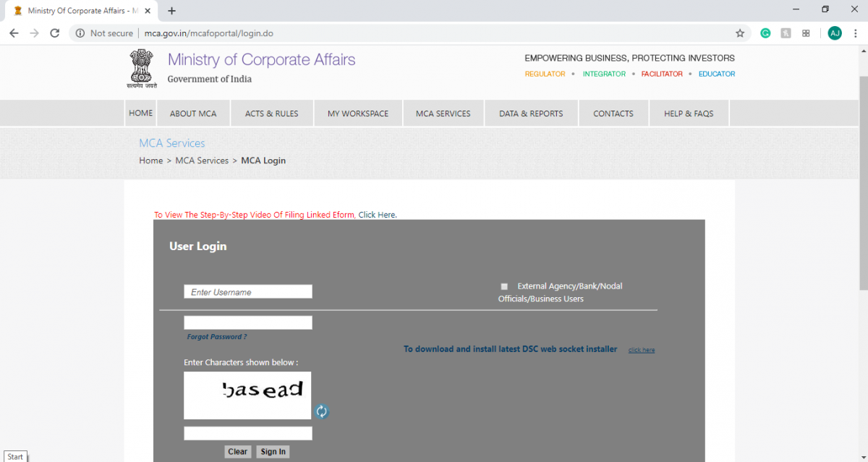Bookmark this page with the star icon
This screenshot has height=462, width=868.
tap(739, 33)
